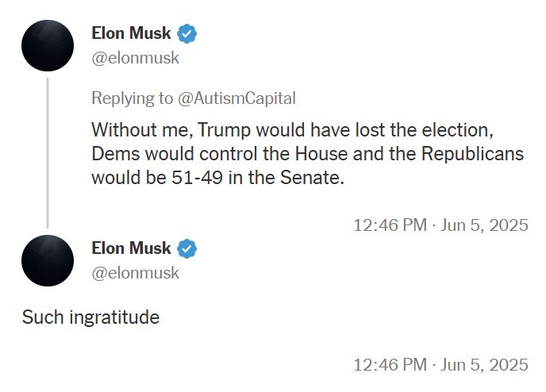Viewport: 546px width, 392px height.
Task: Open the @elonmusk handle above "Replying to"
Action: pos(135,58)
